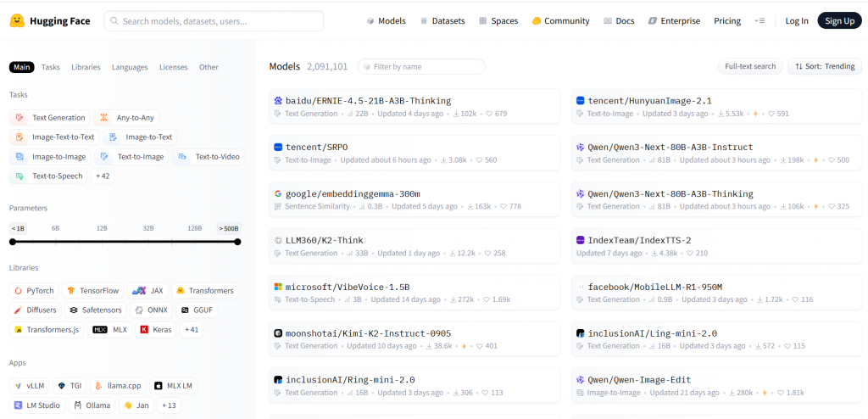Open Datasets in the top navigation
This screenshot has width=868, height=419.
pos(442,21)
